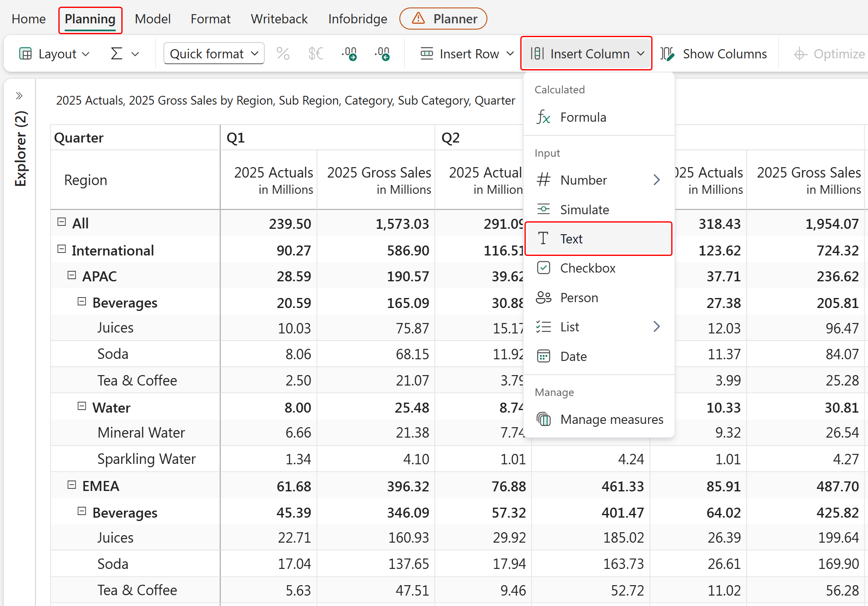Click the Simulate slider icon
This screenshot has width=868, height=606.
(x=544, y=209)
